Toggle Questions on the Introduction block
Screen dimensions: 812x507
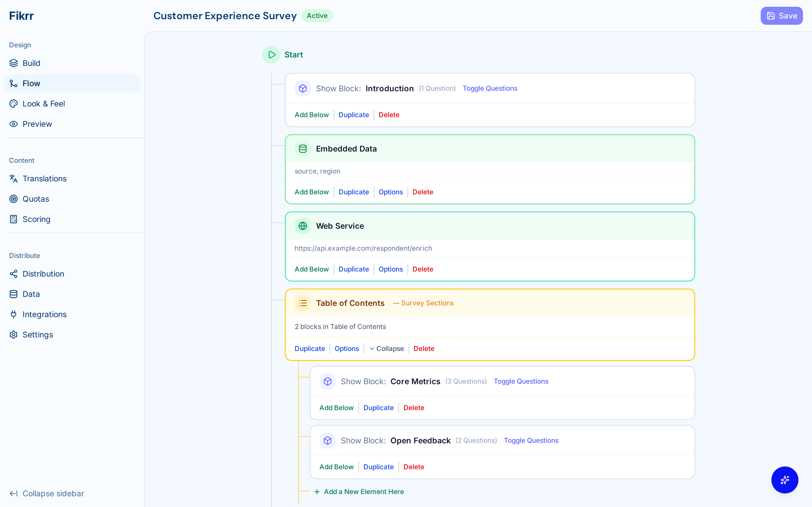coord(490,88)
